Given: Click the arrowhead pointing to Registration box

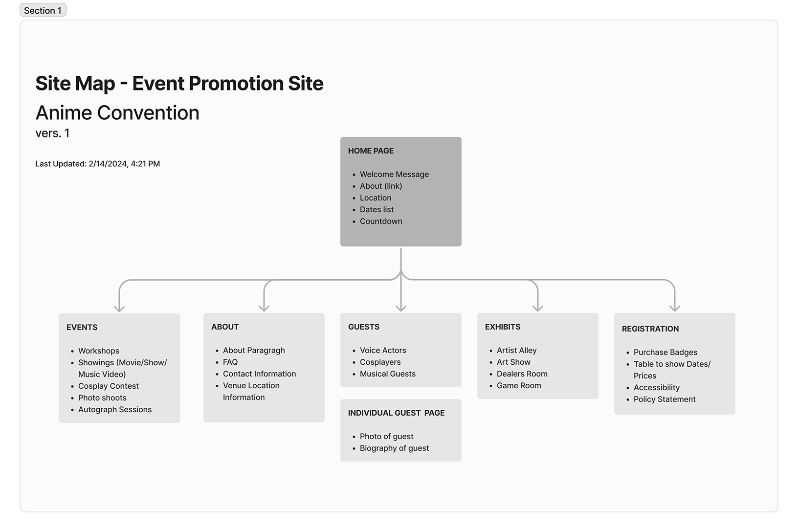Looking at the screenshot, I should (675, 308).
